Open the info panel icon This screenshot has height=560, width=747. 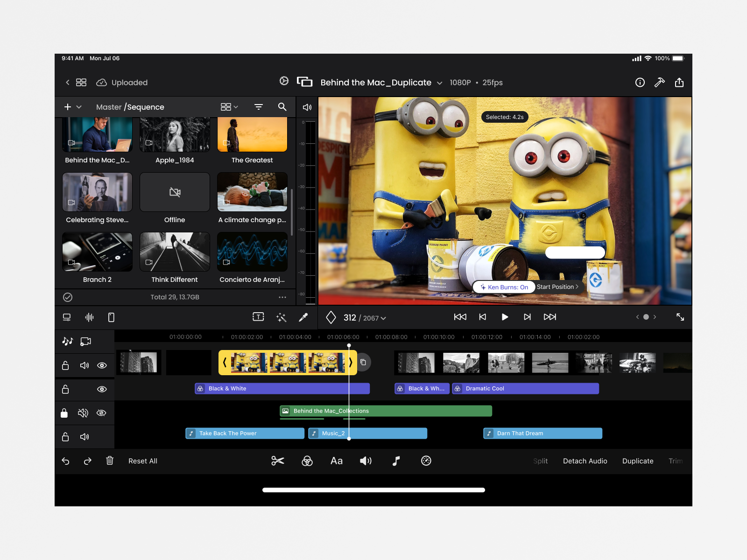pyautogui.click(x=640, y=83)
